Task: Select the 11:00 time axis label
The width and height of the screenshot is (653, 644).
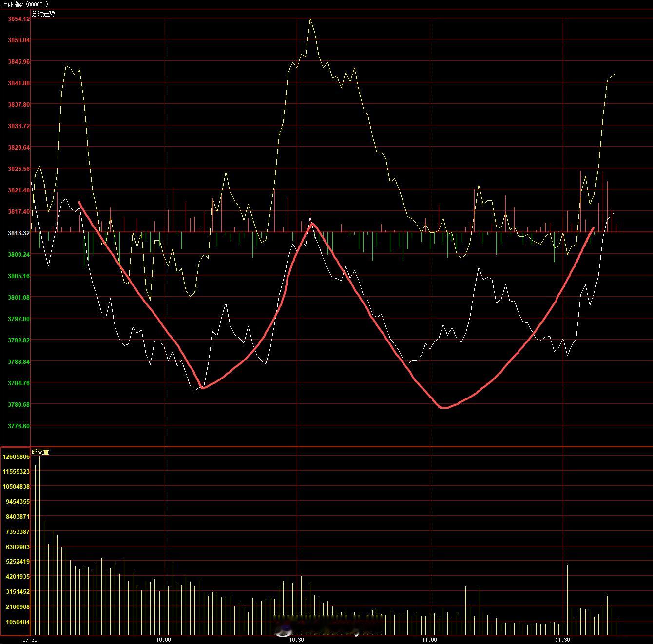Action: (430, 640)
